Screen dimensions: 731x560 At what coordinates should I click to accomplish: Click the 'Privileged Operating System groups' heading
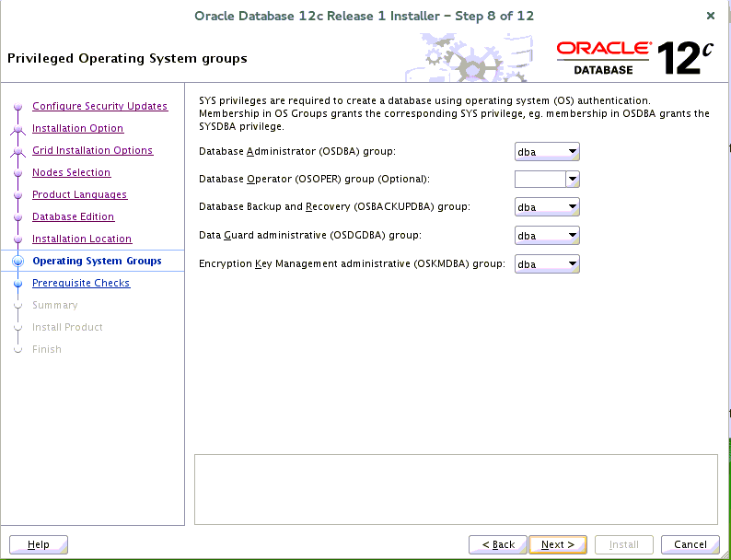[x=127, y=59]
